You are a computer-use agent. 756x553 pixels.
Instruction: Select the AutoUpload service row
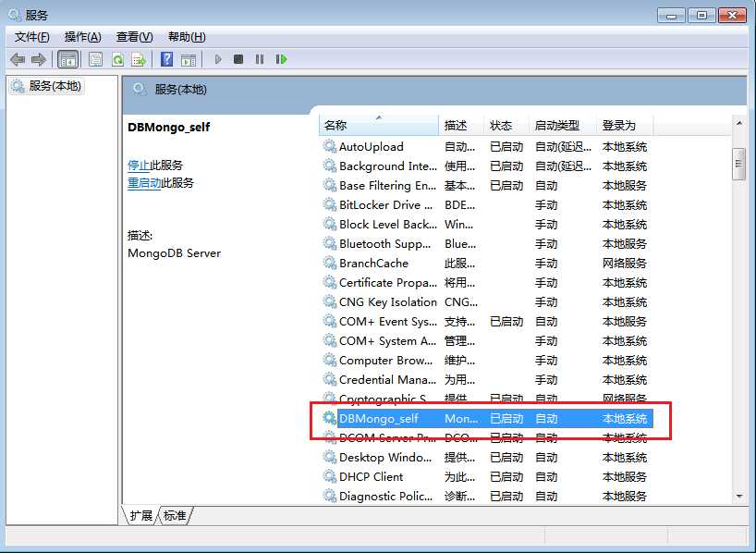(486, 146)
